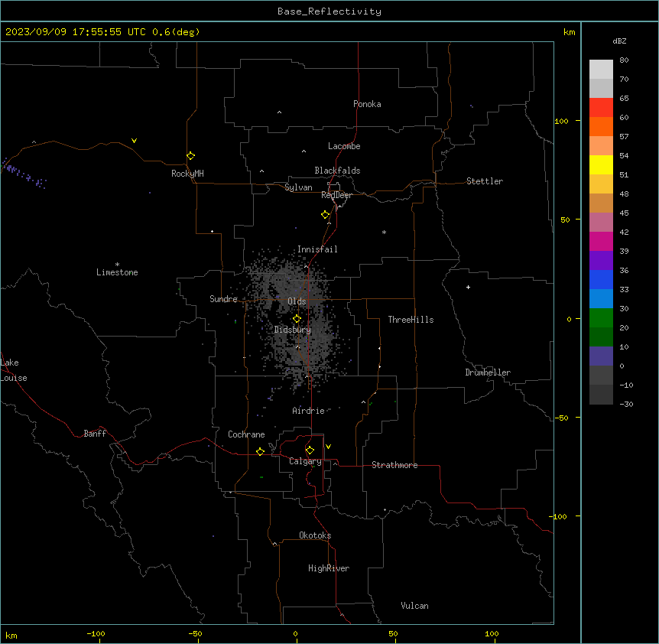Click the Sylvan label

tap(298, 187)
